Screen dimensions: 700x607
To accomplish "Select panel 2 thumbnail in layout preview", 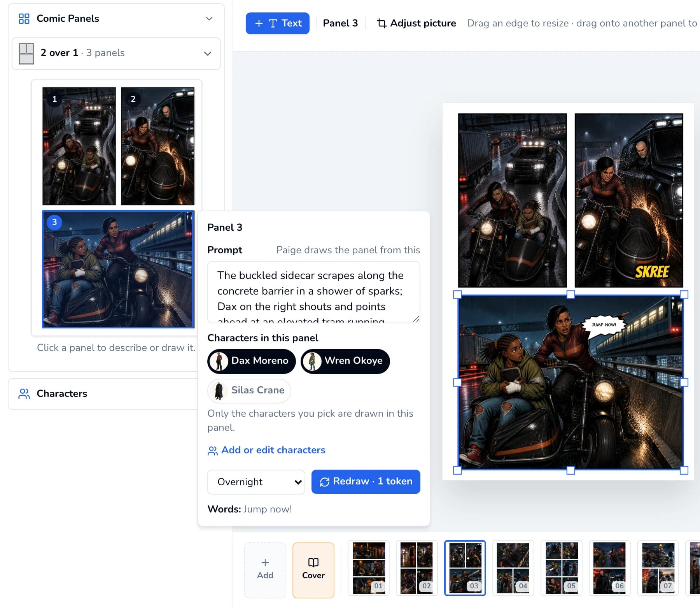I will pos(157,146).
